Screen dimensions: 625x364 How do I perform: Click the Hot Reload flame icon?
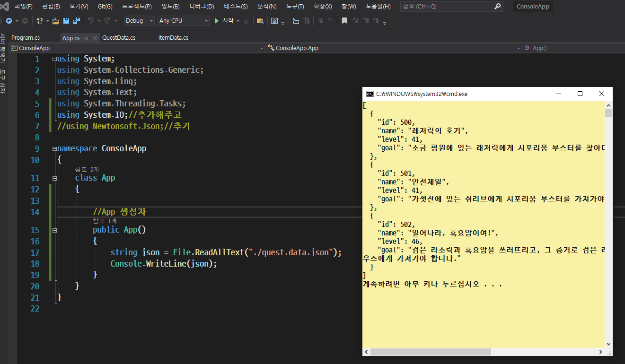click(x=246, y=21)
